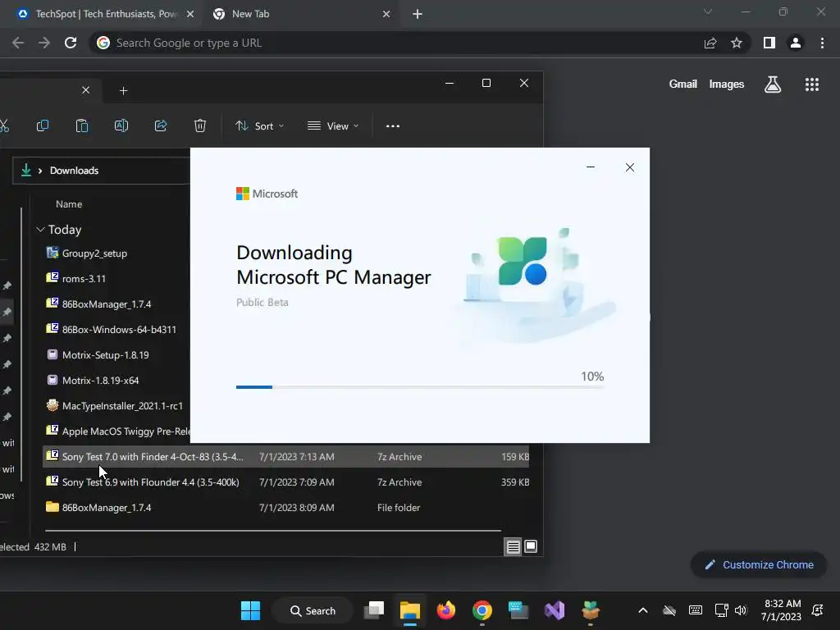Click Downloads in the address bar

(74, 171)
